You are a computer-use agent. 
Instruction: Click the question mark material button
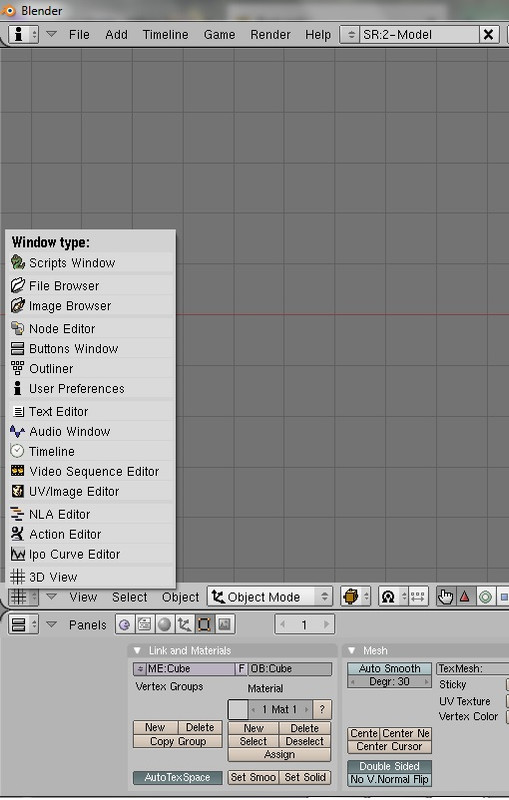coord(322,709)
